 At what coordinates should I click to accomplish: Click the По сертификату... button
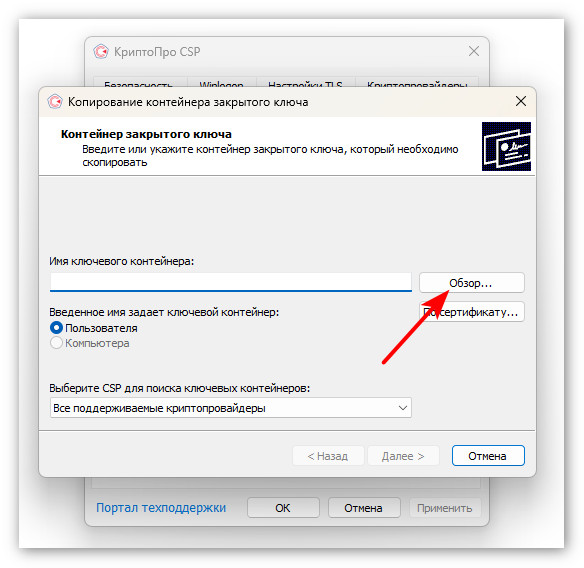tap(472, 312)
